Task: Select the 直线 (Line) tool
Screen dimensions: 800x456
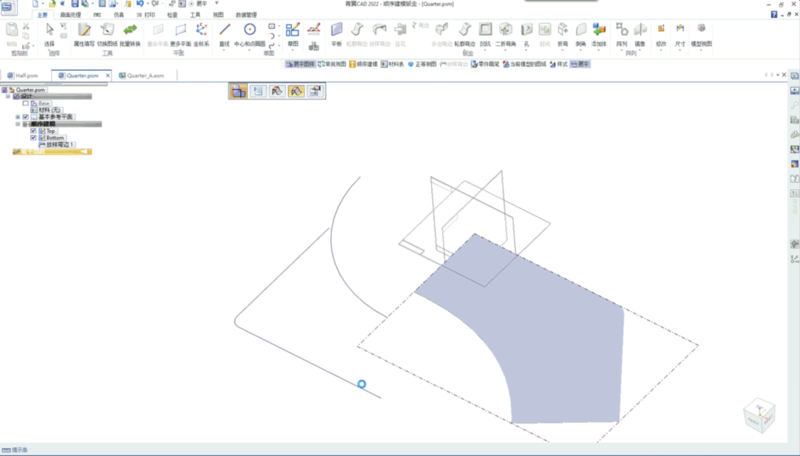Action: point(225,32)
